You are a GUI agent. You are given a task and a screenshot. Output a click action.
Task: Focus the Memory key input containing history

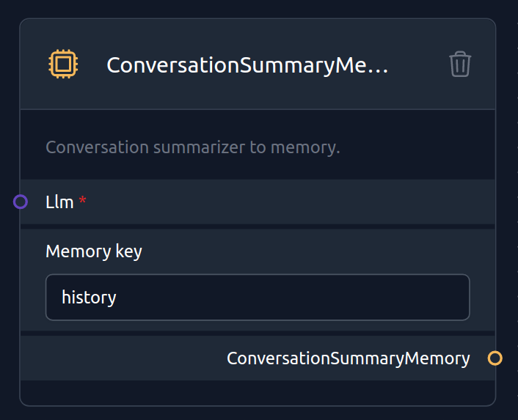pyautogui.click(x=258, y=298)
